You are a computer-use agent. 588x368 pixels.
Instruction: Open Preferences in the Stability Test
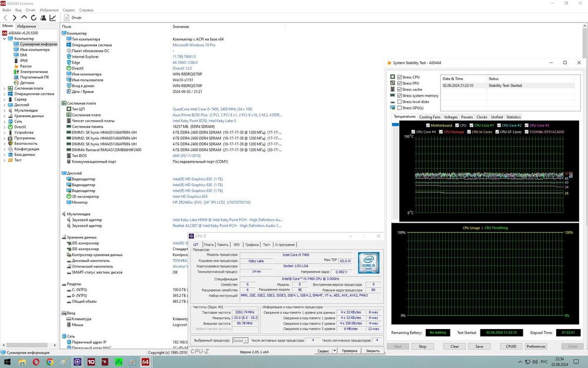[x=536, y=346]
